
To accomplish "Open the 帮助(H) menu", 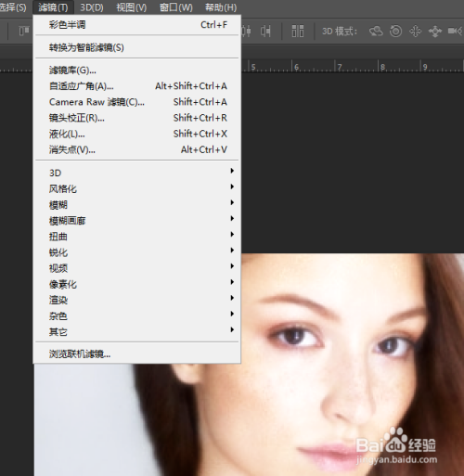I will pyautogui.click(x=221, y=7).
